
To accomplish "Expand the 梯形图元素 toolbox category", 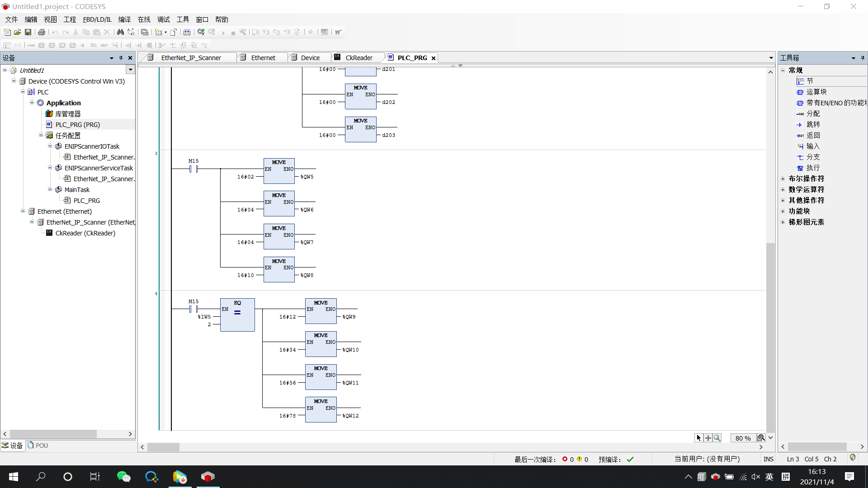I will (x=783, y=222).
